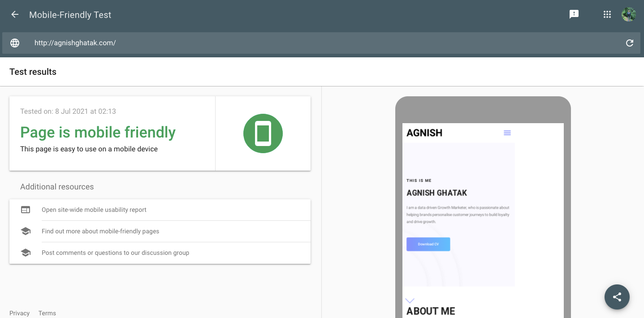This screenshot has width=644, height=318.
Task: Click the report icon beside mobile usability resource
Action: click(26, 210)
